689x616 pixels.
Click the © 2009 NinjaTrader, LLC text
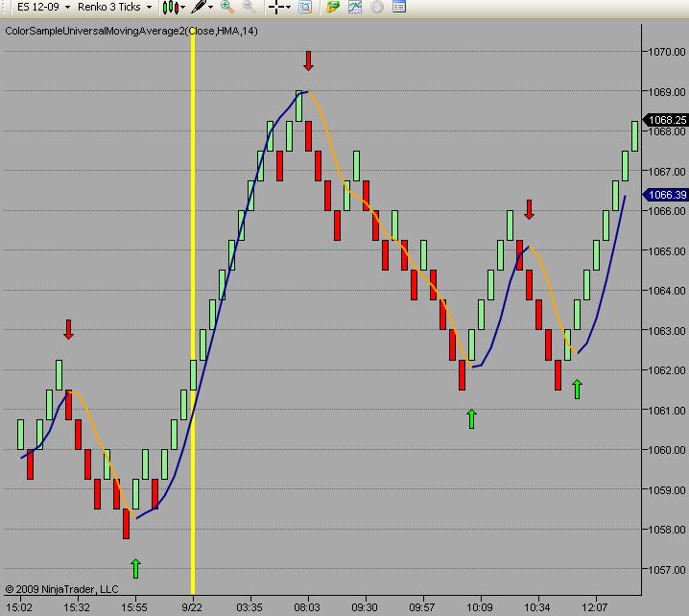62,589
